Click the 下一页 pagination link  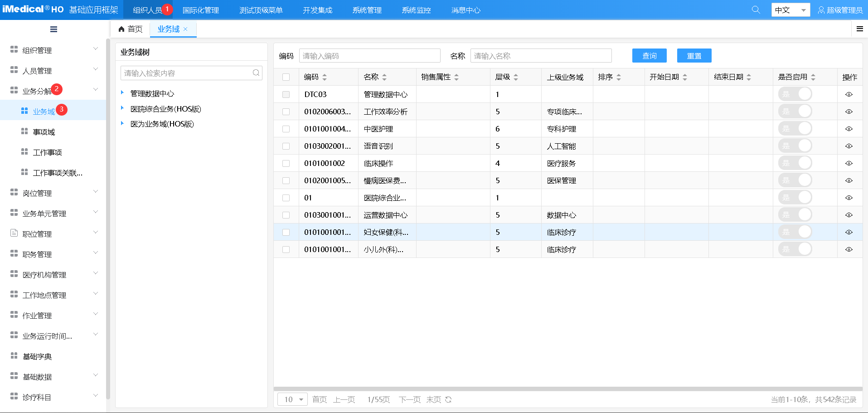point(409,399)
